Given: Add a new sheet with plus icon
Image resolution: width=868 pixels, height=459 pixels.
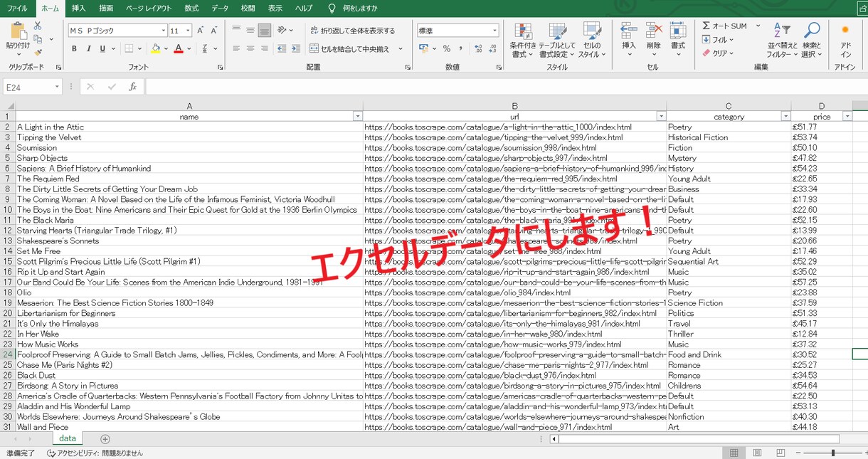Looking at the screenshot, I should click(105, 439).
